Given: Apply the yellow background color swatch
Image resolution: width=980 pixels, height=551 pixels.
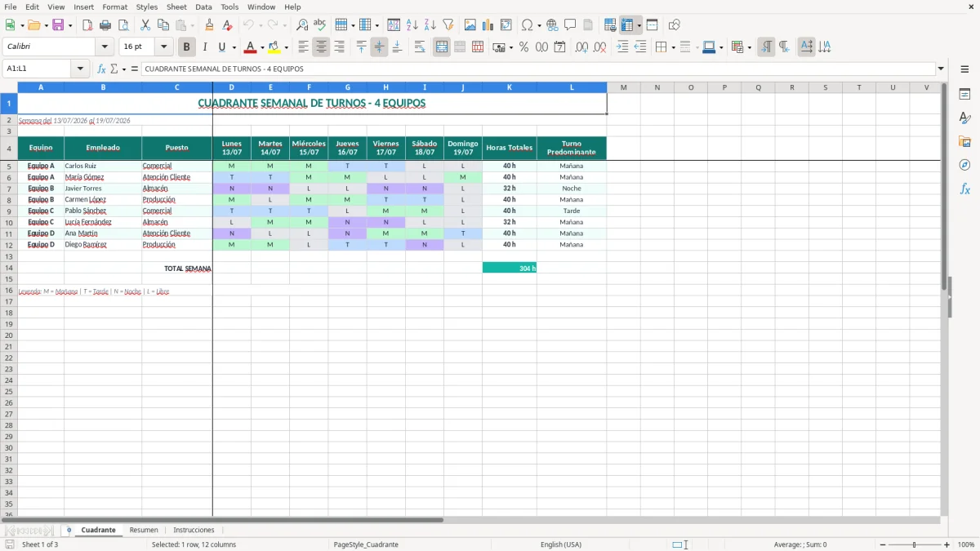Looking at the screenshot, I should pyautogui.click(x=274, y=47).
